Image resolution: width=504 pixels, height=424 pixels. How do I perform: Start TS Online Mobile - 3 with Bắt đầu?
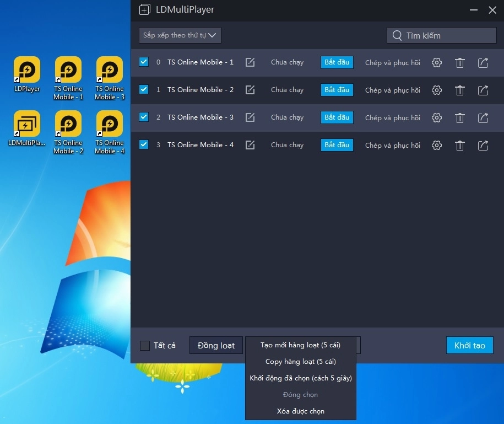tap(337, 117)
